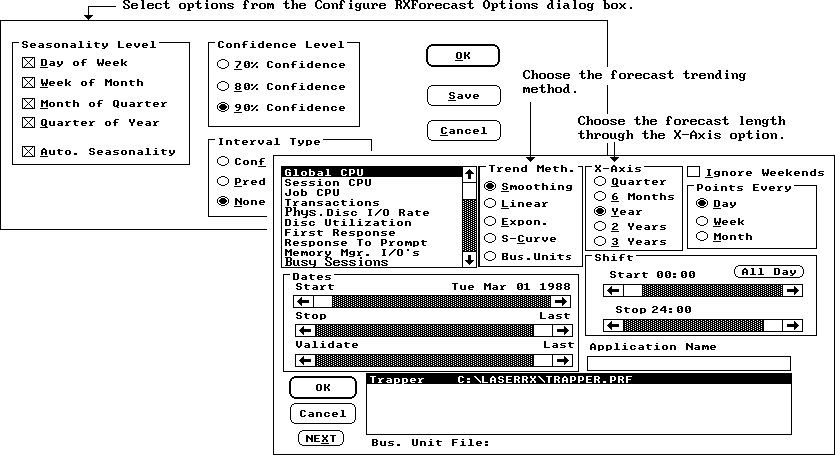Viewport: 835px width, 455px height.
Task: Click the left arrow of the Start date scrollbar
Action: (x=303, y=301)
